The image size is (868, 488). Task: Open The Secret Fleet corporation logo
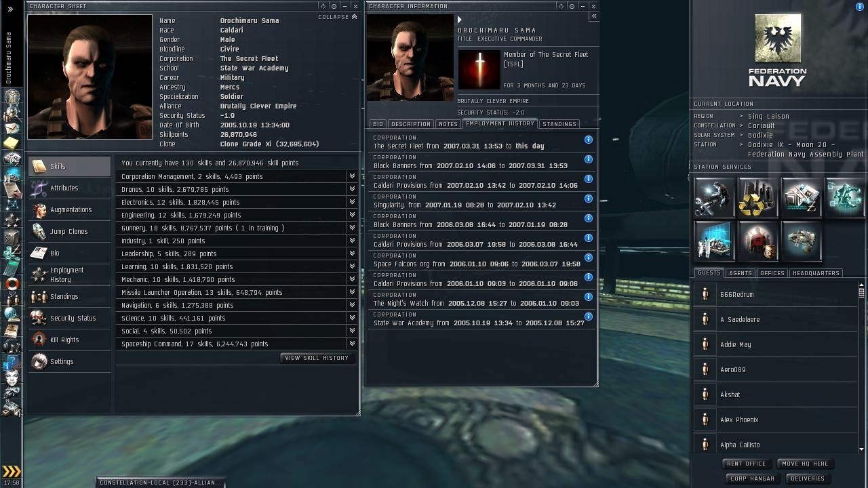point(479,69)
